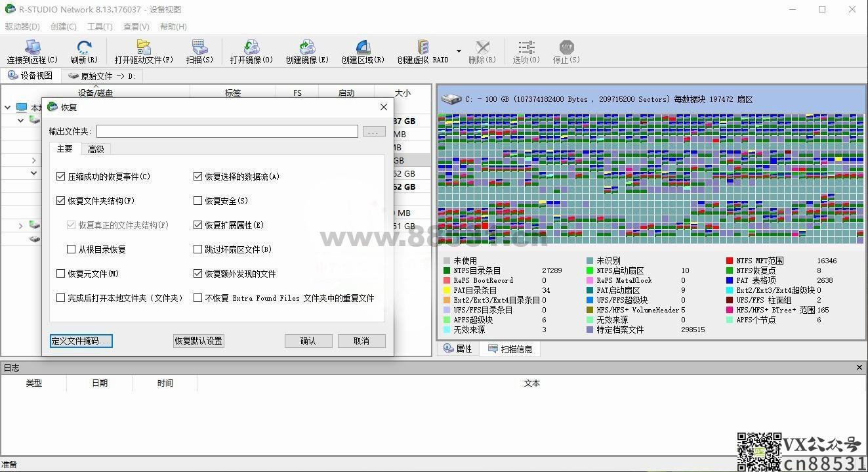The image size is (868, 472).
Task: Expand the 51 GB drive tree node
Action: point(21,226)
